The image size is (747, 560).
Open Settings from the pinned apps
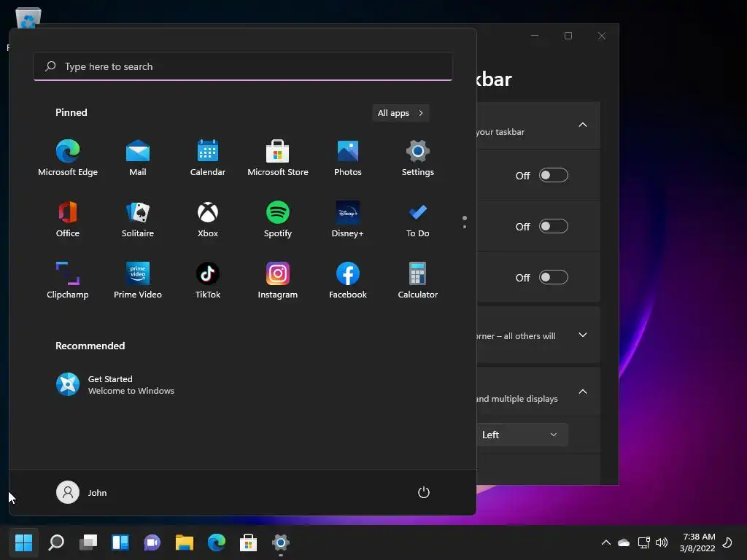pos(418,158)
